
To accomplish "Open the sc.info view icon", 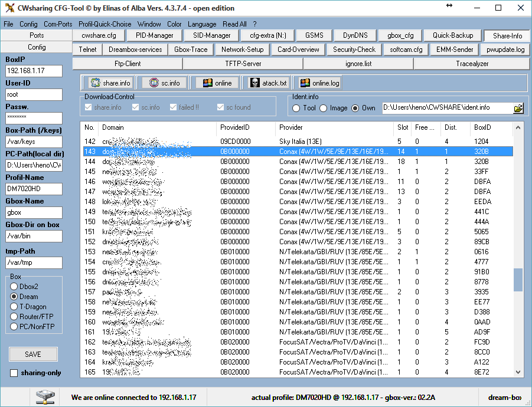I will 165,83.
